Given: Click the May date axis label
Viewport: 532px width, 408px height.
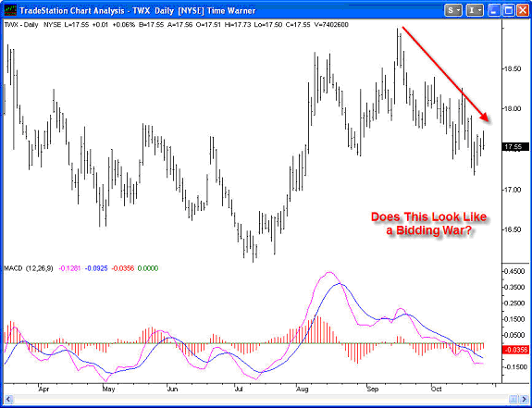Looking at the screenshot, I should tap(108, 389).
